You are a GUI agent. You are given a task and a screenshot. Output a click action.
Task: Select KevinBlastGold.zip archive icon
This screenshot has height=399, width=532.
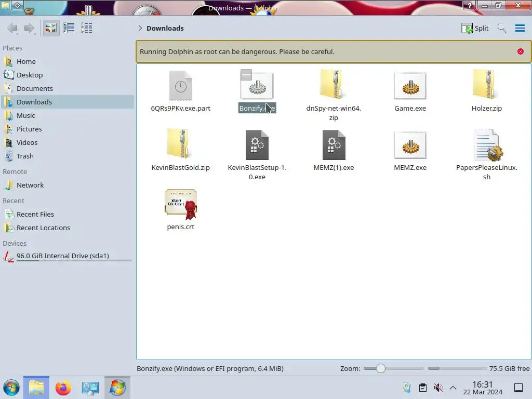point(180,143)
